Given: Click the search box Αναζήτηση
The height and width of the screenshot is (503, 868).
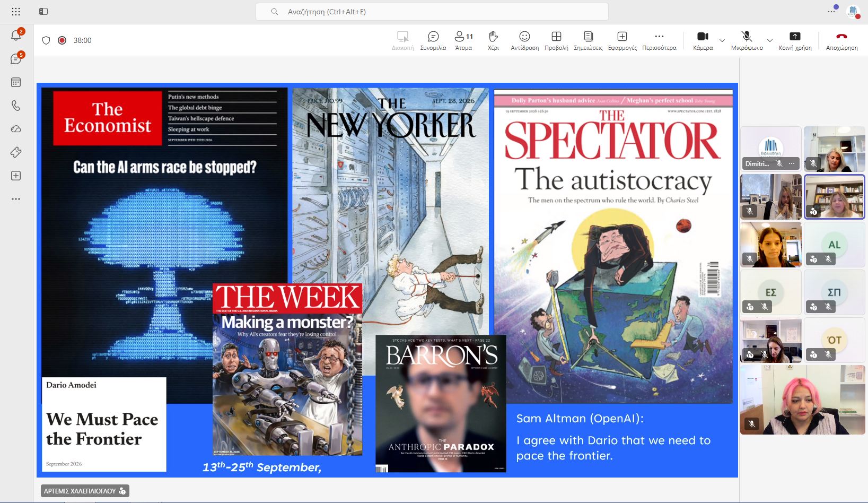Looking at the screenshot, I should pyautogui.click(x=432, y=12).
